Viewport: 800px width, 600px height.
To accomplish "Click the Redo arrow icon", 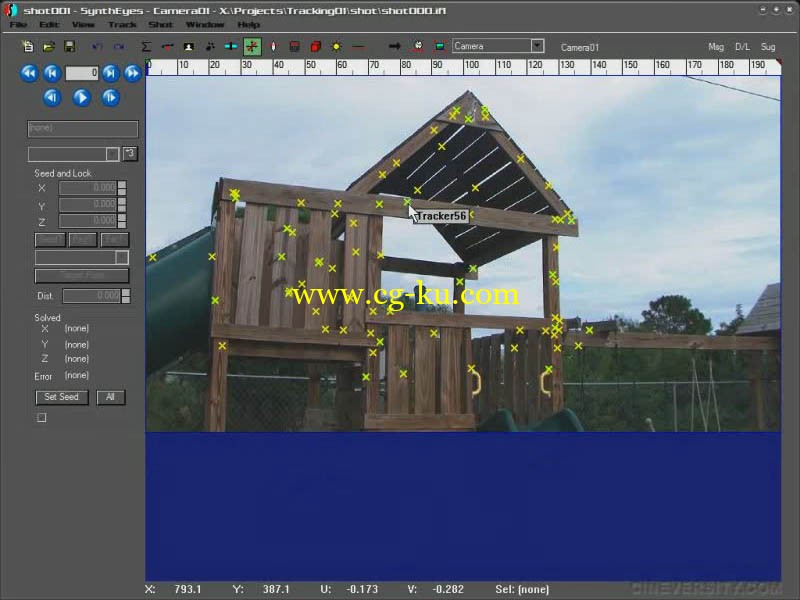I will coord(119,46).
